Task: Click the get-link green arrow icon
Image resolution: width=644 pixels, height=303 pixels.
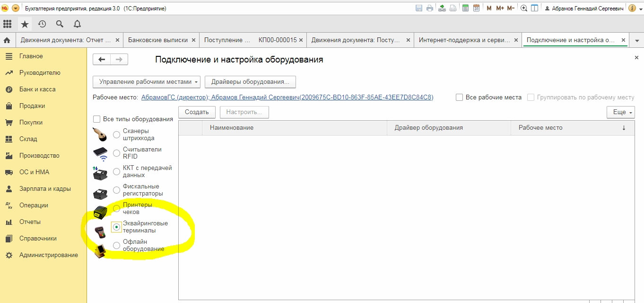Action: 442,8
